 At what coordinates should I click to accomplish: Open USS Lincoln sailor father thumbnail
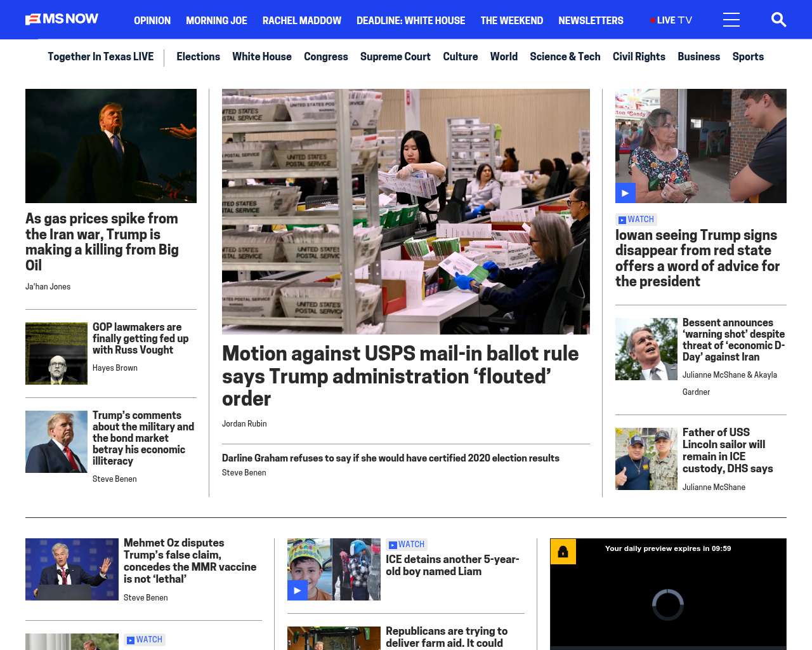[x=646, y=459]
